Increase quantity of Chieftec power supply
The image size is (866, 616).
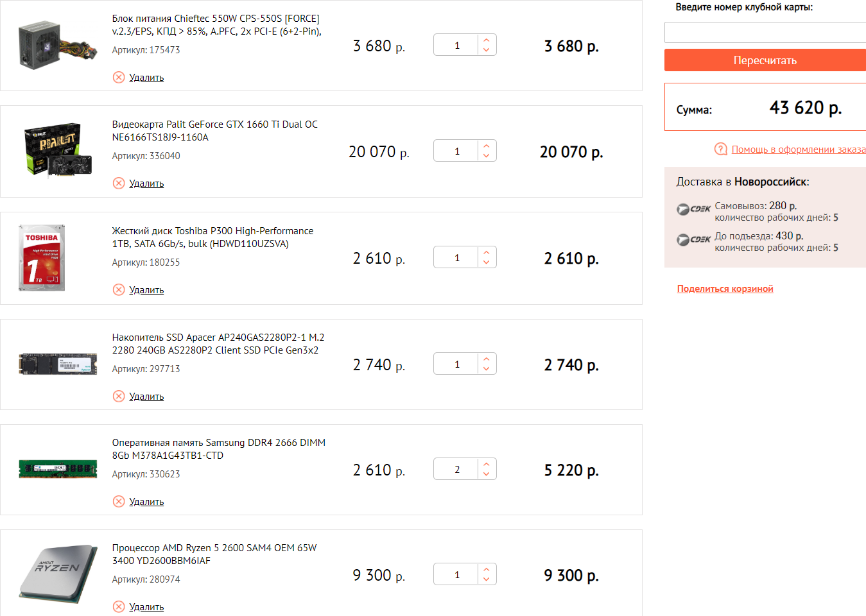[x=487, y=40]
